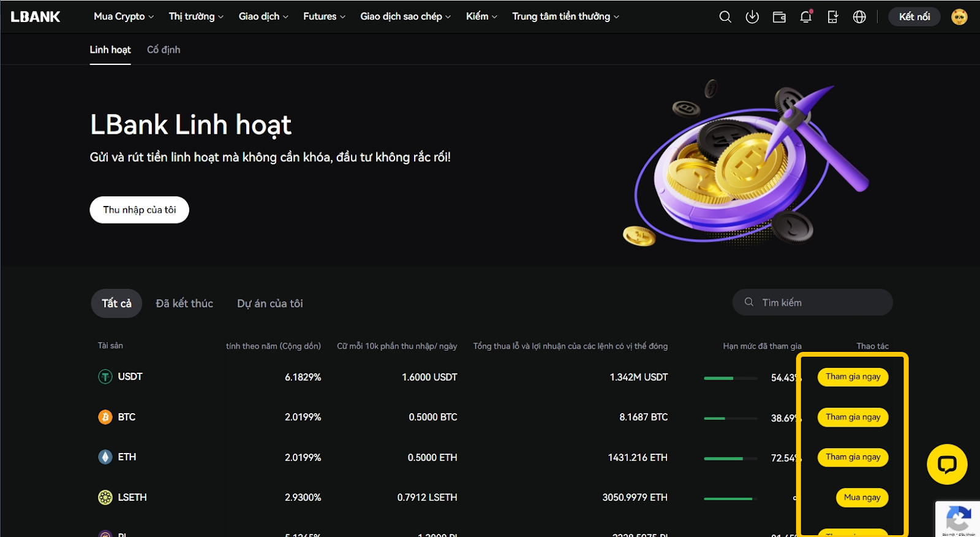980x537 pixels.
Task: Click the Kết nối button
Action: click(x=914, y=17)
